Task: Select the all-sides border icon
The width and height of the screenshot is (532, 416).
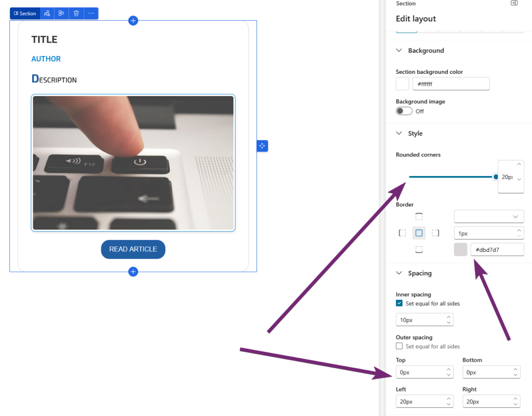Action: 419,233
